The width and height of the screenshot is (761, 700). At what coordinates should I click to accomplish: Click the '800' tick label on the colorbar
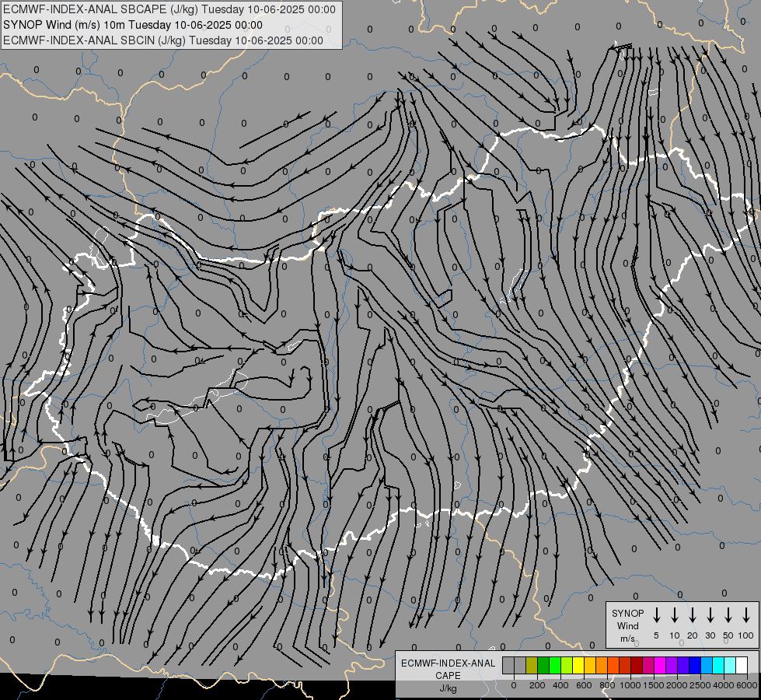click(607, 685)
